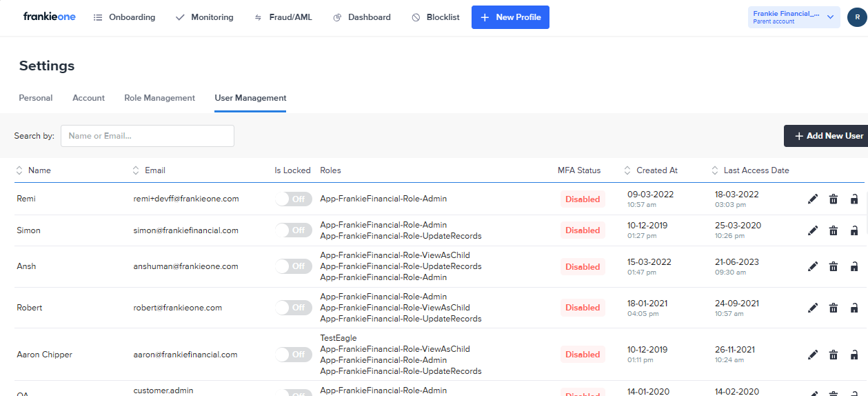The width and height of the screenshot is (868, 396).
Task: Switch to Role Management tab
Action: pos(159,98)
